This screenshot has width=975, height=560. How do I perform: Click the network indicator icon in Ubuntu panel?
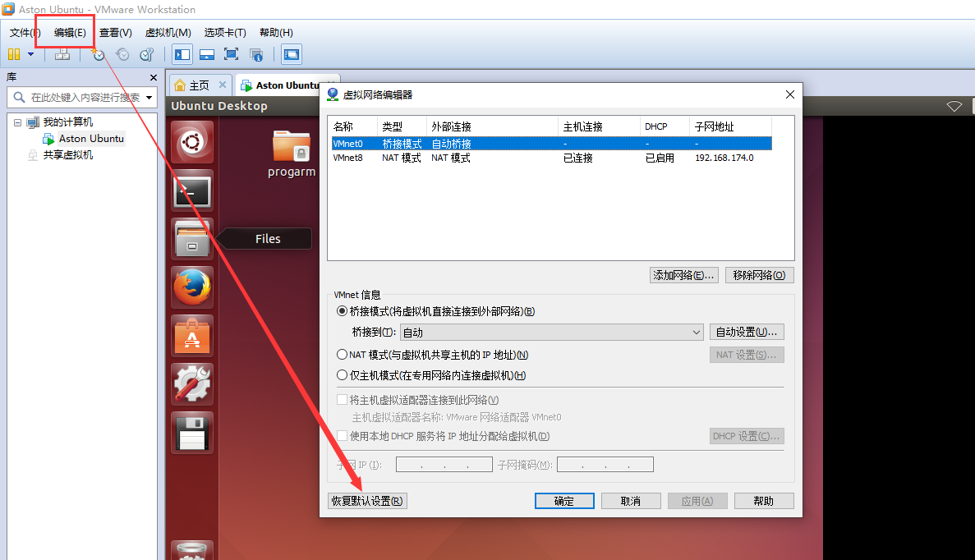point(954,106)
